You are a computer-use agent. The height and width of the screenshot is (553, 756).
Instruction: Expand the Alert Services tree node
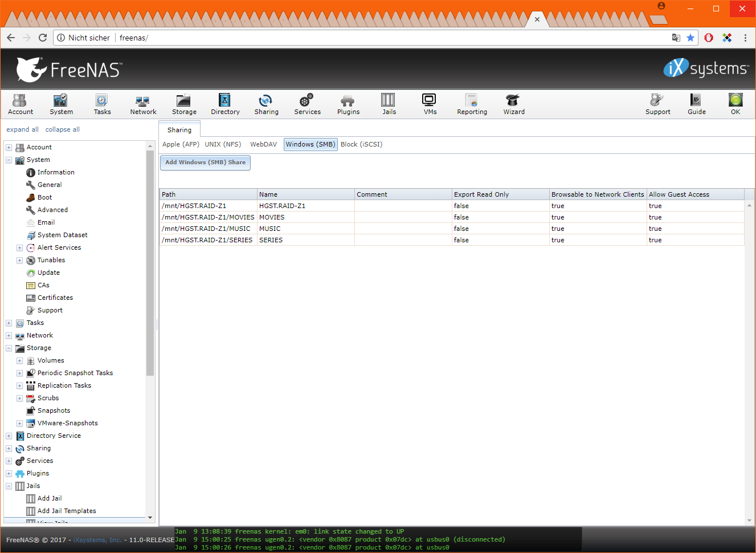tap(19, 248)
